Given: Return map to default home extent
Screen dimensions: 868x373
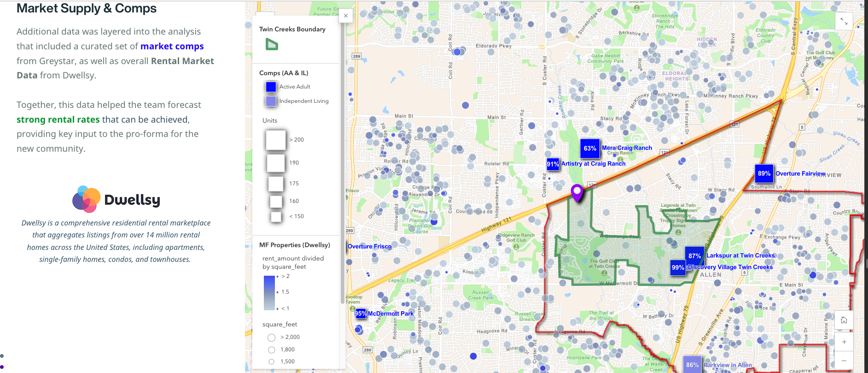Looking at the screenshot, I should click(x=844, y=320).
